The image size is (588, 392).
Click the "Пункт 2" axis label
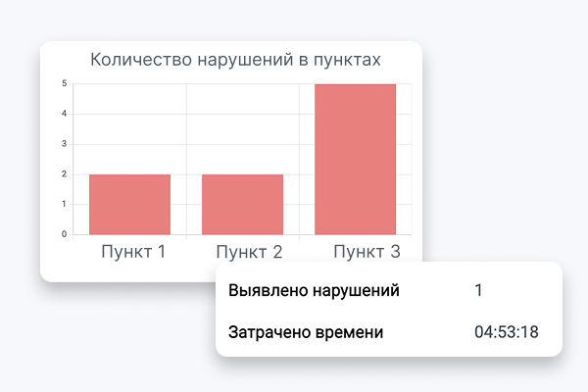(x=249, y=252)
